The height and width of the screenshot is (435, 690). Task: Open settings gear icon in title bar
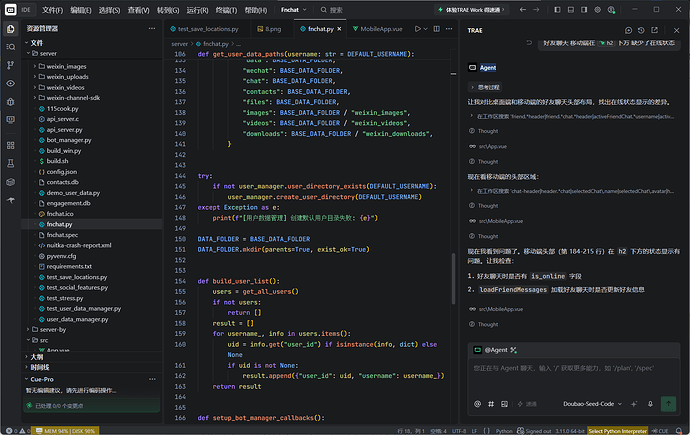(598, 10)
